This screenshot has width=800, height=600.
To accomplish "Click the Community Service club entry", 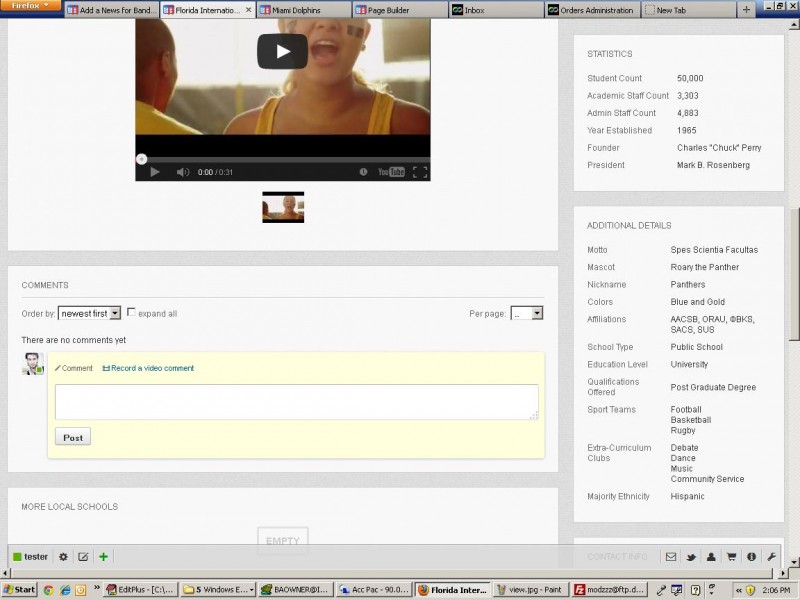I will 707,479.
